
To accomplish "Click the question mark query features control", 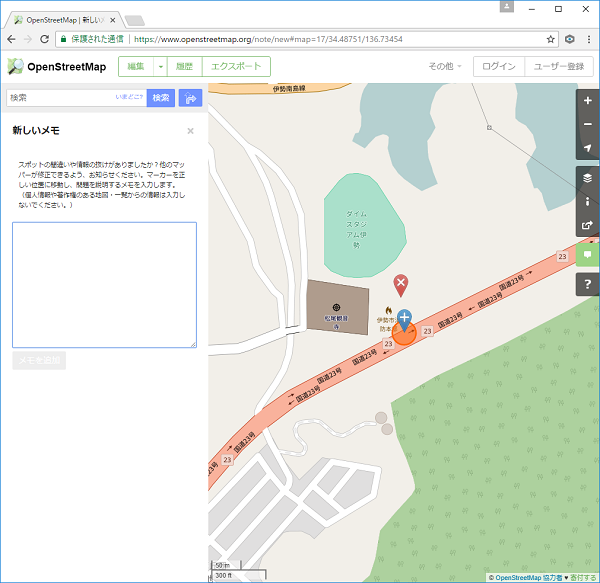I will (587, 284).
